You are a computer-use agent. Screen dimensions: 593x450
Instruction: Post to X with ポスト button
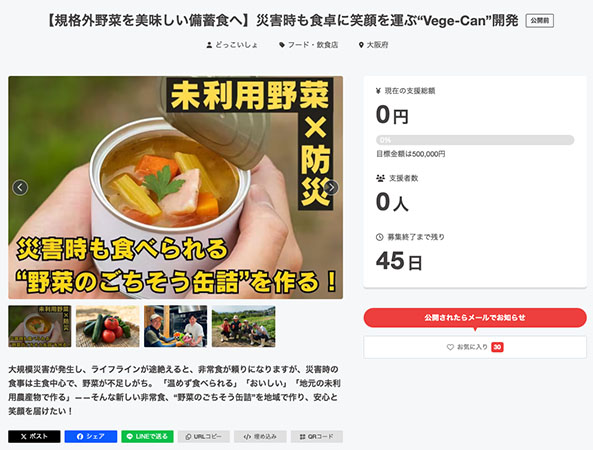(x=34, y=436)
